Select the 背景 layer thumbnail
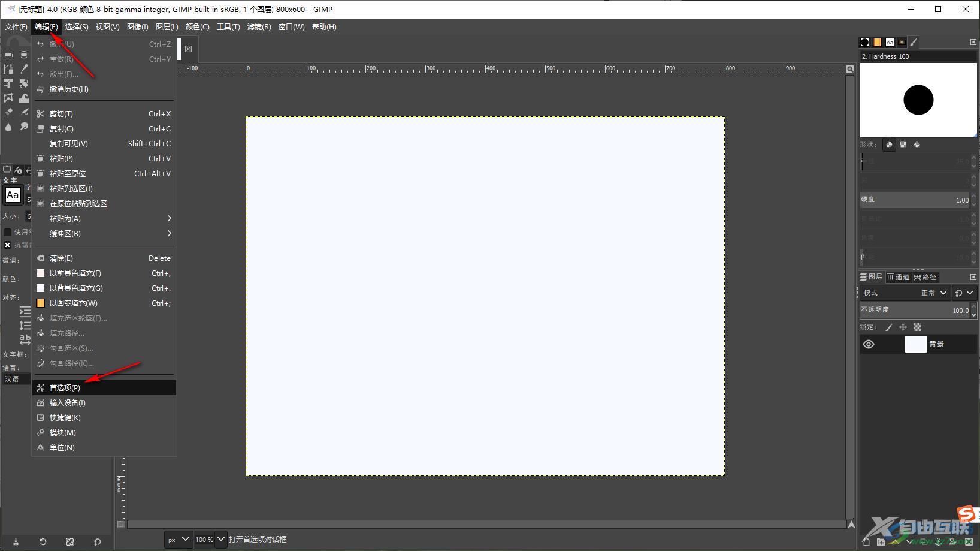This screenshot has height=551, width=980. (915, 344)
